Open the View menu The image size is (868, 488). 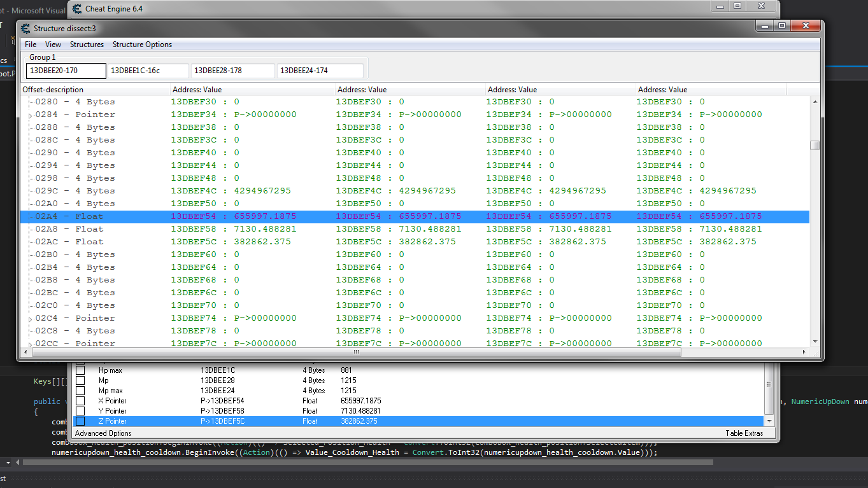coord(53,45)
